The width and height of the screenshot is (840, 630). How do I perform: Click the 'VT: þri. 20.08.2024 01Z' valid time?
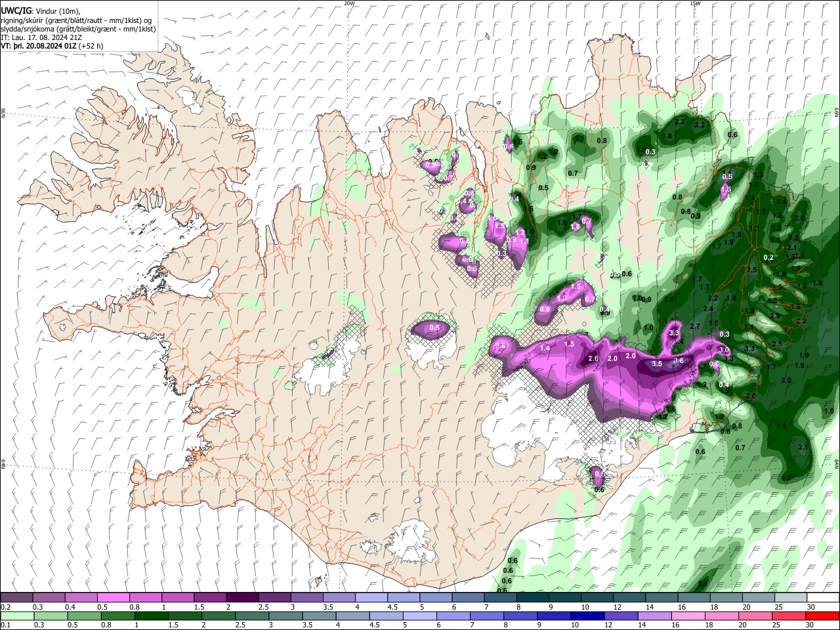pos(40,47)
